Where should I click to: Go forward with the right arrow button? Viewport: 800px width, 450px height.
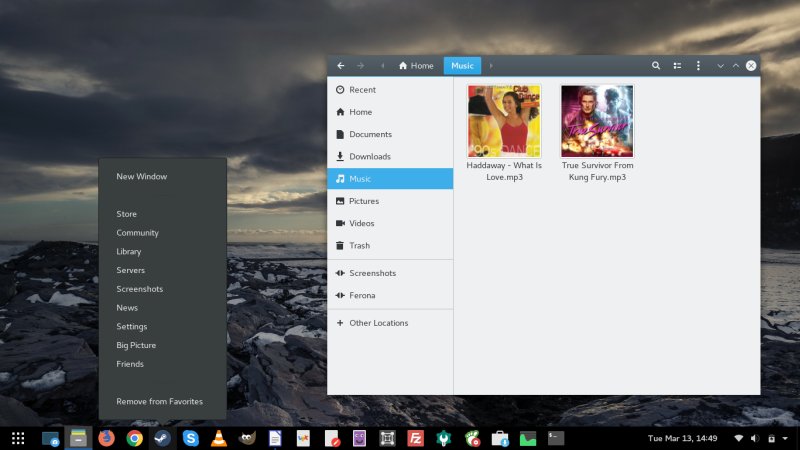tap(360, 66)
